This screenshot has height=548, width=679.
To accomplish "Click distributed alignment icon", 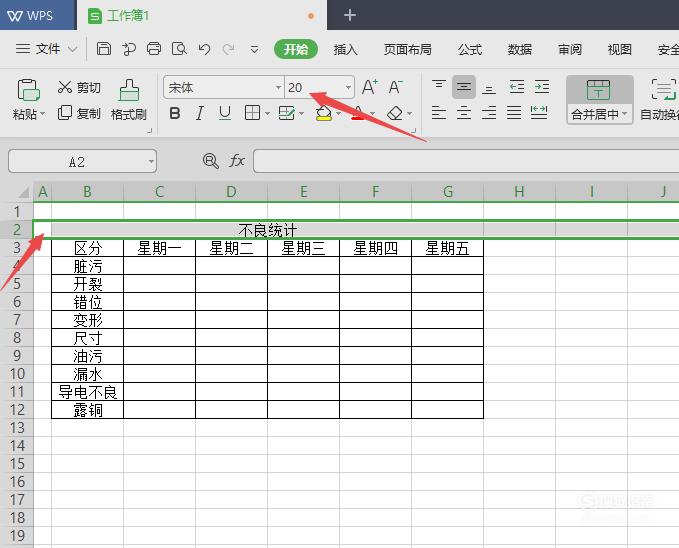I will click(539, 113).
